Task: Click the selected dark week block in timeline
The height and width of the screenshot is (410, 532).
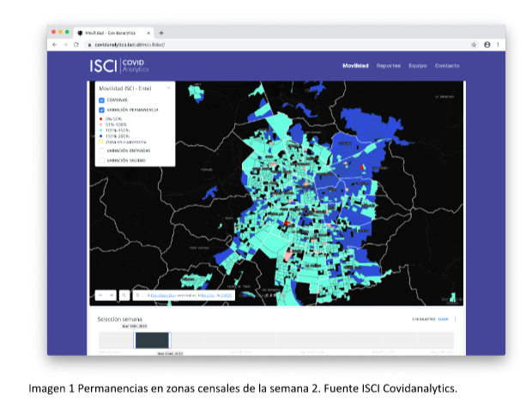Action: [152, 341]
